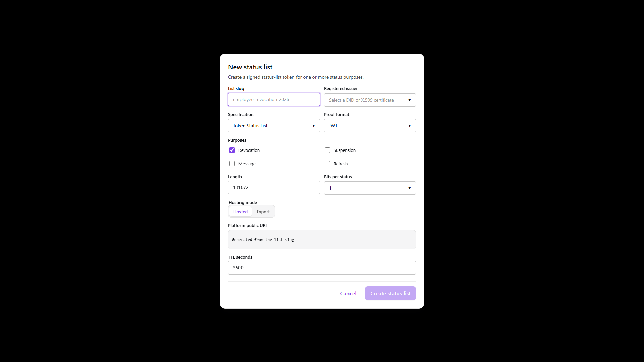Tick the Message purpose checkbox
Image resolution: width=644 pixels, height=362 pixels.
232,164
